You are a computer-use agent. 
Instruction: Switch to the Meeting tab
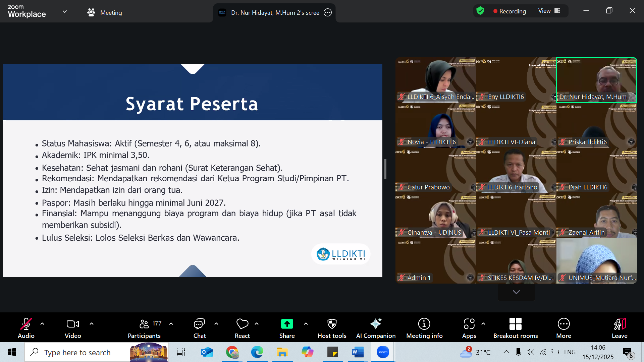[x=104, y=12]
